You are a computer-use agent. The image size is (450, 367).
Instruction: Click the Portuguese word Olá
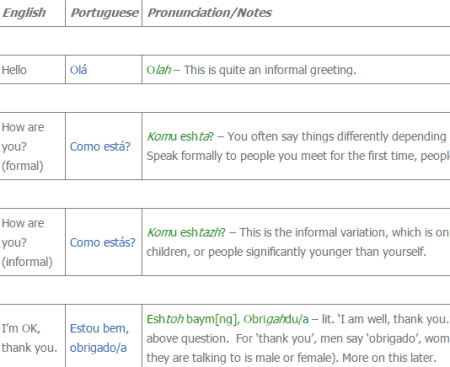78,70
